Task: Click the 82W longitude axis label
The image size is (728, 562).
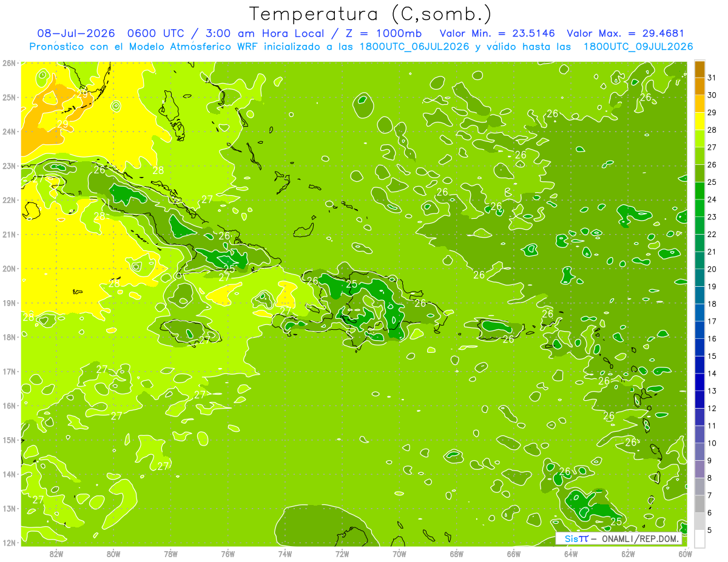Action: [56, 554]
